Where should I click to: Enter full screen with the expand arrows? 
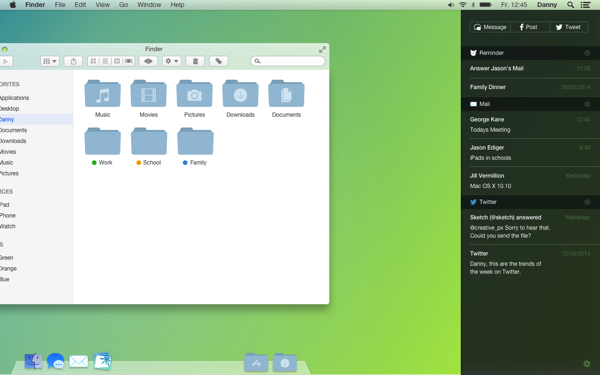pyautogui.click(x=323, y=49)
